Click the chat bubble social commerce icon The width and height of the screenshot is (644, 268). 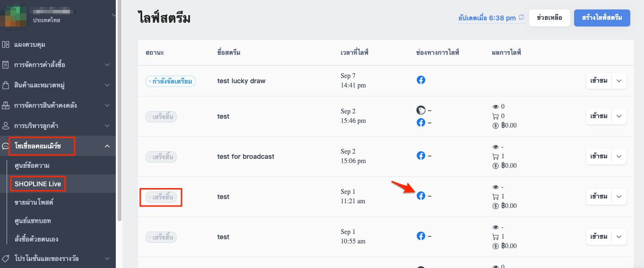tap(6, 146)
